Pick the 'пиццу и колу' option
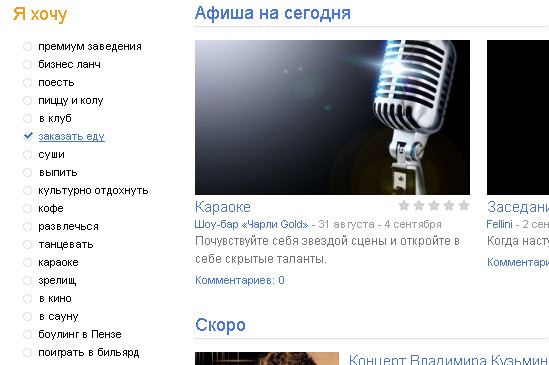Viewport: 549px width, 365px height. coord(27,101)
